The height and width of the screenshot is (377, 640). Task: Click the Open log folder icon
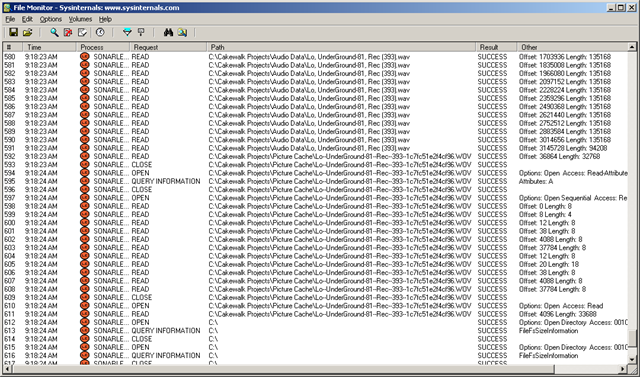pyautogui.click(x=27, y=32)
